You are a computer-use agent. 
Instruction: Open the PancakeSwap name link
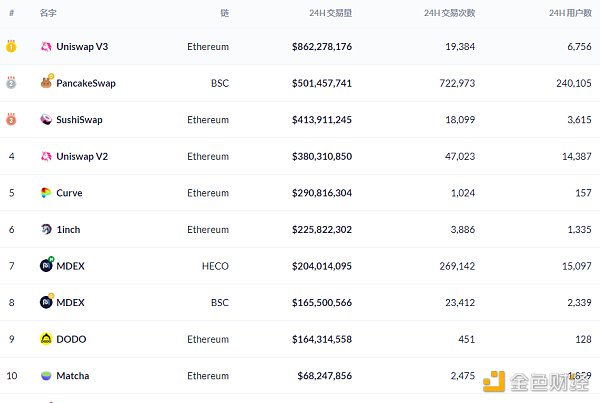86,83
